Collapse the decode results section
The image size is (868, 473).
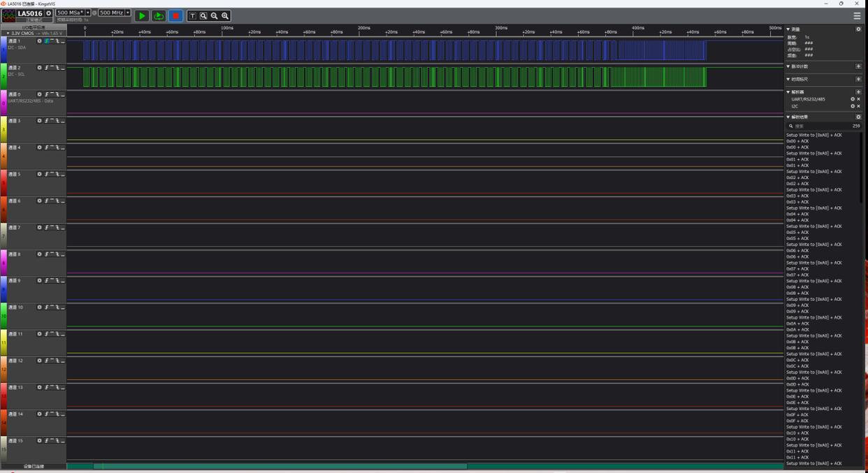tap(788, 117)
